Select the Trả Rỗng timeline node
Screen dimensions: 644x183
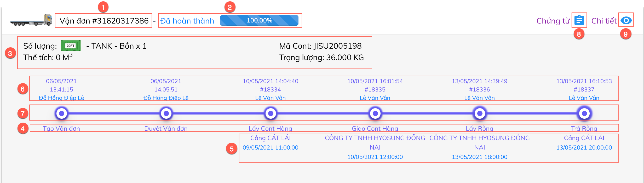pyautogui.click(x=584, y=113)
